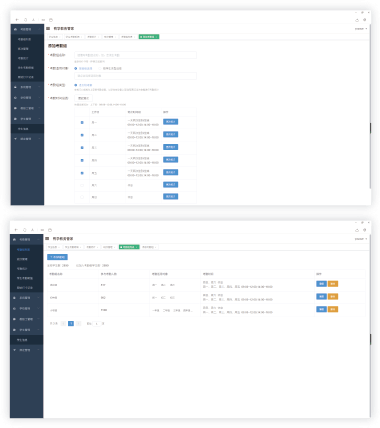
Task: Click the blue edit button in first group row
Action: coord(321,284)
